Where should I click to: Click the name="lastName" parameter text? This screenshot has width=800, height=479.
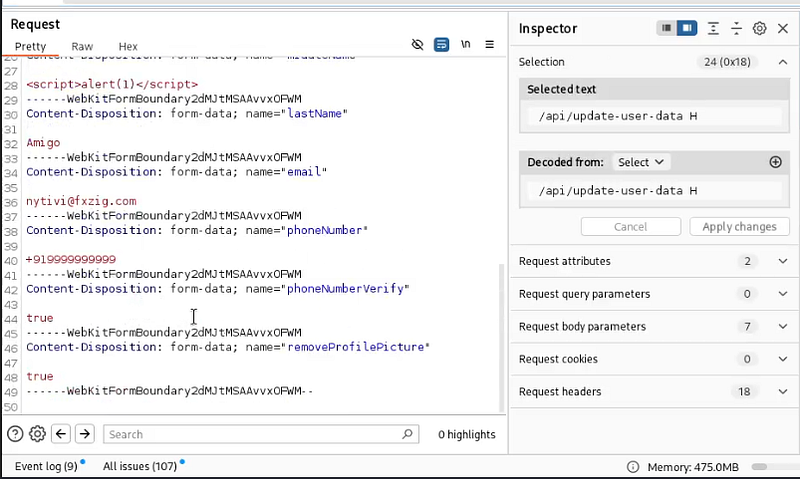point(296,113)
